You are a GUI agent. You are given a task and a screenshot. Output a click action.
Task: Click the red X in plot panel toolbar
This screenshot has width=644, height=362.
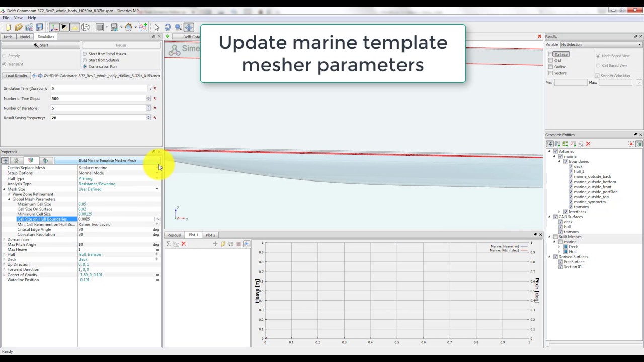point(184,244)
